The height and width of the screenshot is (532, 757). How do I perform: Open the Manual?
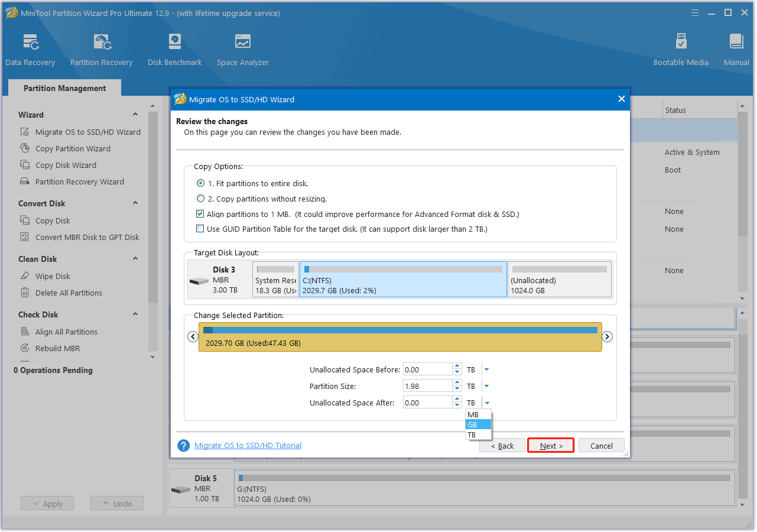(x=736, y=50)
